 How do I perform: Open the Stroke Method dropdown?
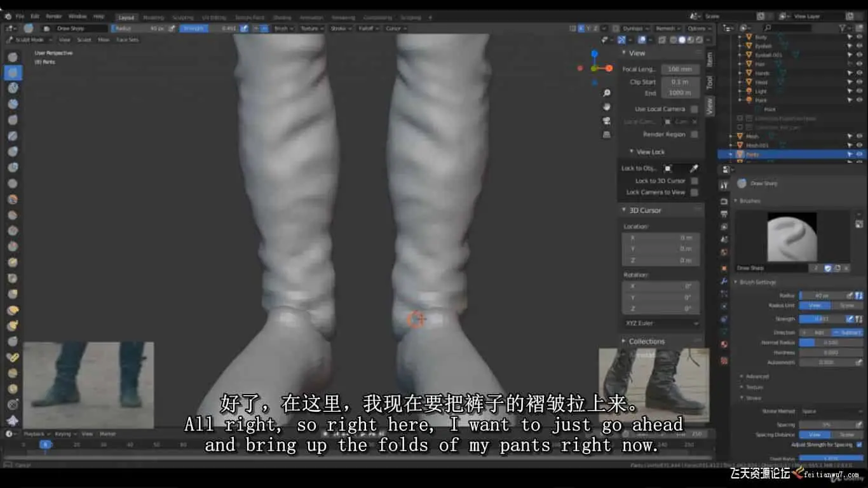831,412
